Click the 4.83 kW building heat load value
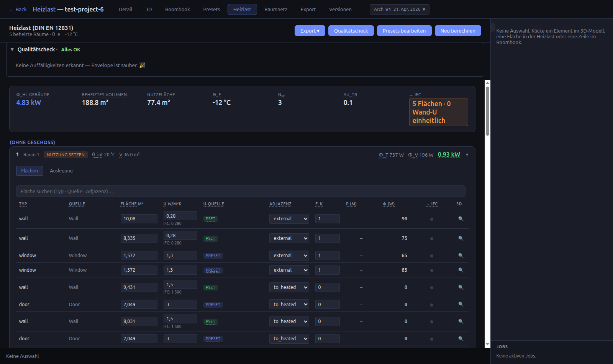The image size is (613, 364). click(x=28, y=103)
